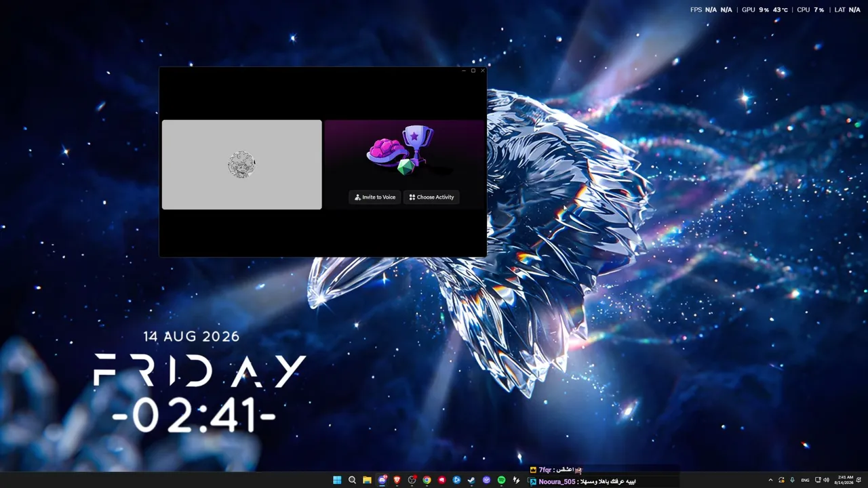Open network settings from the tray
Image resolution: width=868 pixels, height=488 pixels.
818,480
